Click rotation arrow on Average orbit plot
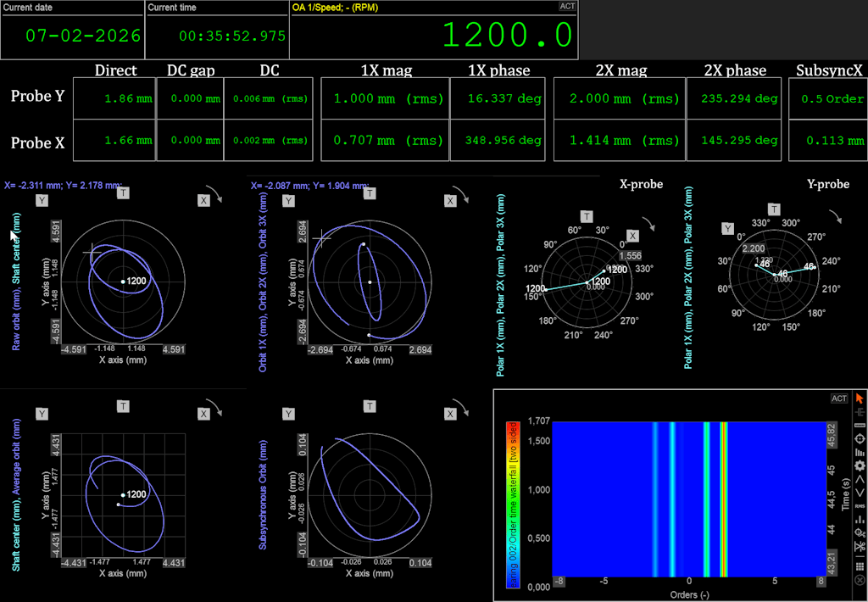 [x=216, y=409]
